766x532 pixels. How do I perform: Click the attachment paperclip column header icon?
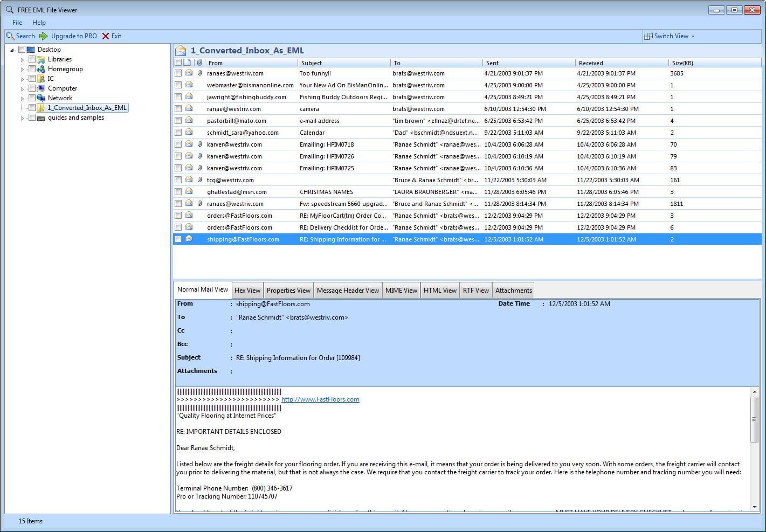tap(199, 63)
